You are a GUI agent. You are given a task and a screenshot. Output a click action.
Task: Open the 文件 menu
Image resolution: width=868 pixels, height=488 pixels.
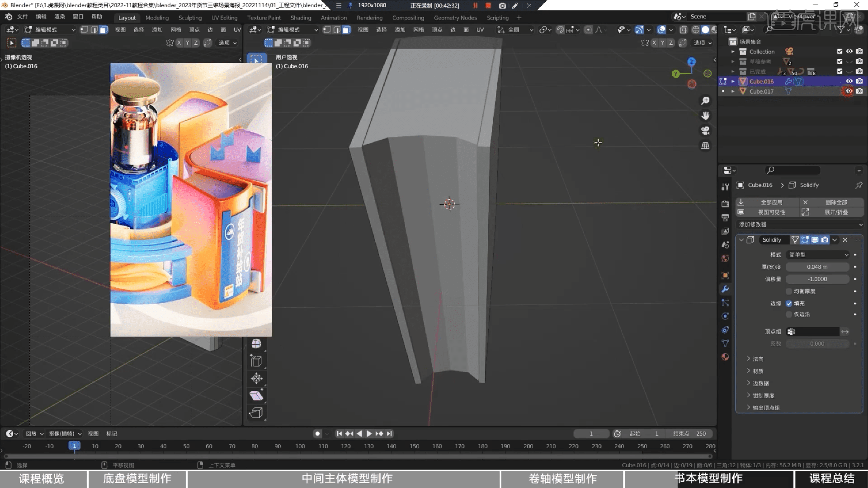[22, 17]
